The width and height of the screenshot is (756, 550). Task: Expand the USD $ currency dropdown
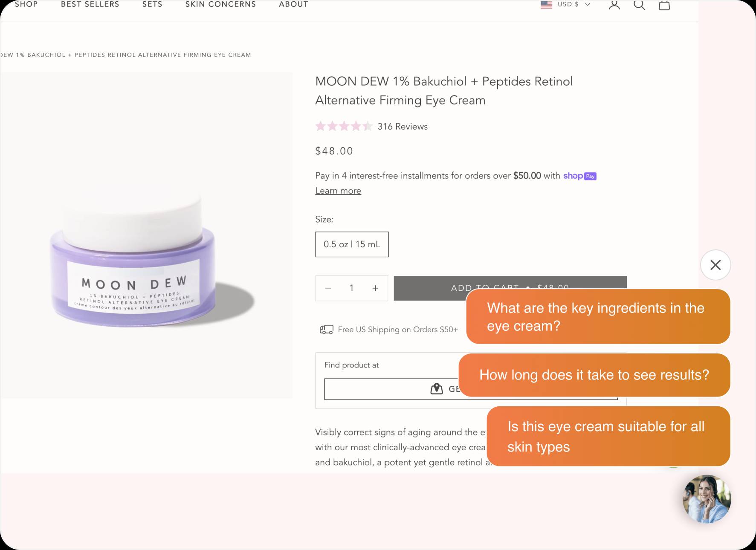(x=574, y=4)
